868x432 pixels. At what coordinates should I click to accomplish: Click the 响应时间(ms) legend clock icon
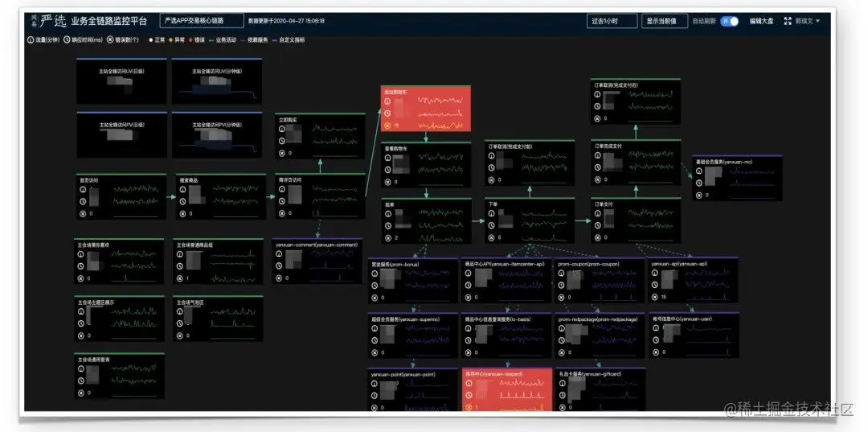coord(67,40)
